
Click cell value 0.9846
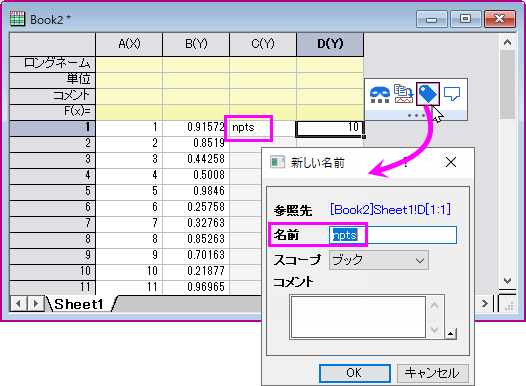(x=196, y=191)
